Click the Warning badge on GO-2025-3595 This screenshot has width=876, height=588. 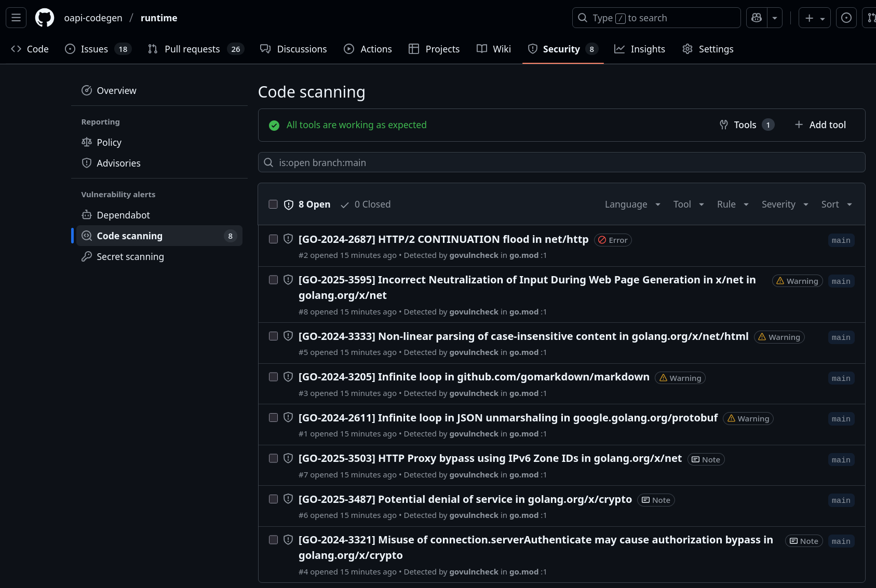coord(797,281)
